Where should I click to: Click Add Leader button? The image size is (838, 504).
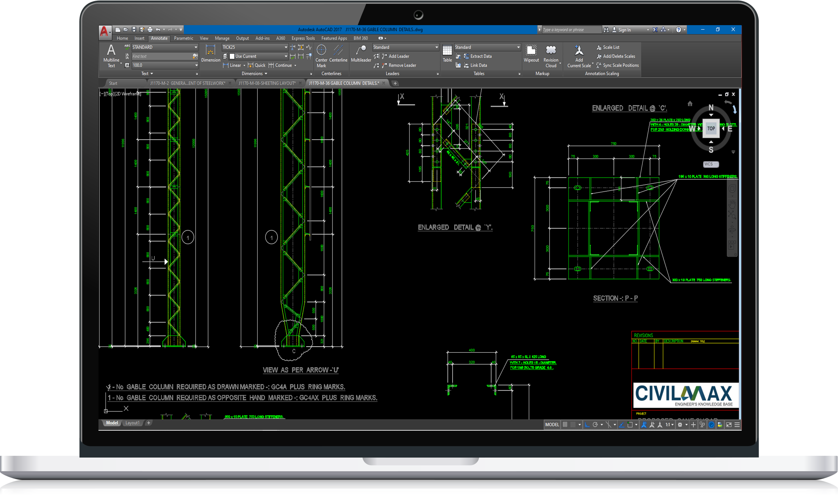click(x=396, y=56)
